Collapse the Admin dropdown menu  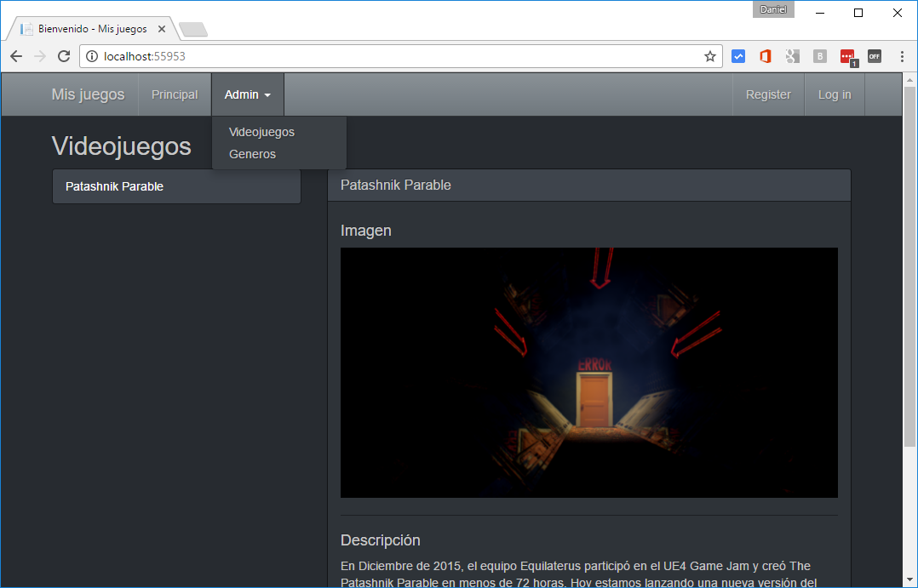tap(248, 94)
